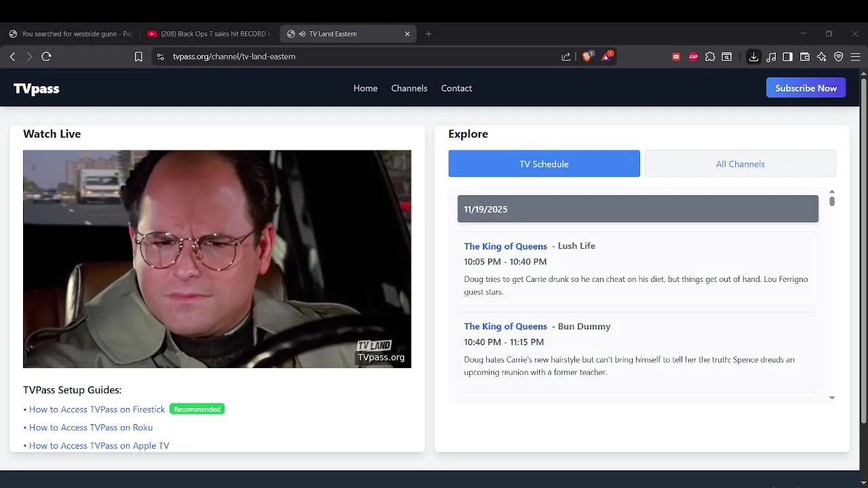Click the schedule scroll up arrow
Screen dimensions: 868x488
click(832, 192)
